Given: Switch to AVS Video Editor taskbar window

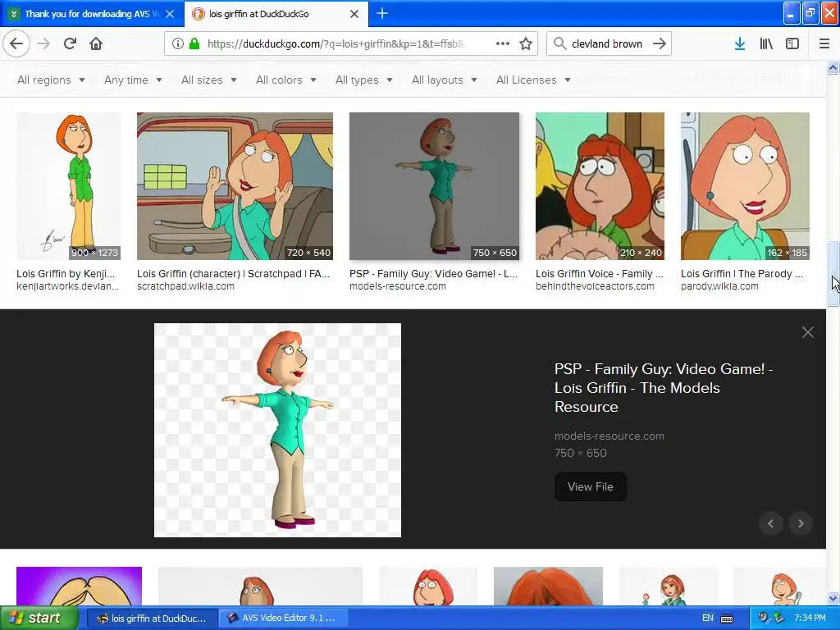Looking at the screenshot, I should 283,618.
